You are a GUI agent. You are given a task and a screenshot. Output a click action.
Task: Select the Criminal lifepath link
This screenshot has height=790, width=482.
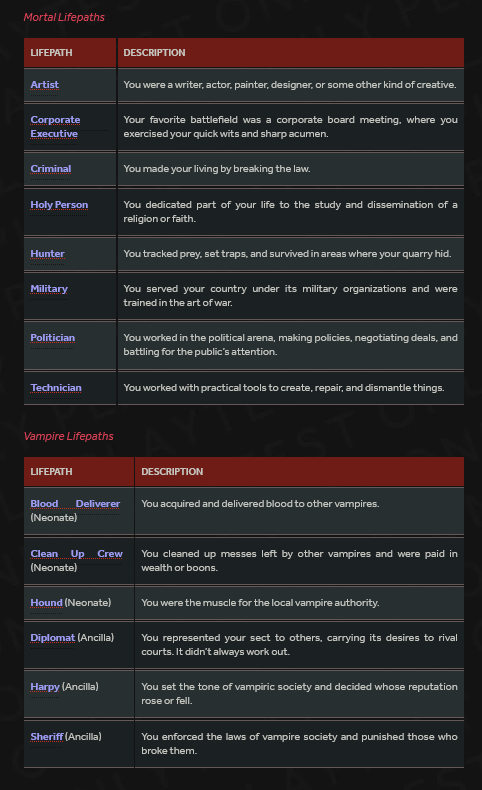click(50, 169)
